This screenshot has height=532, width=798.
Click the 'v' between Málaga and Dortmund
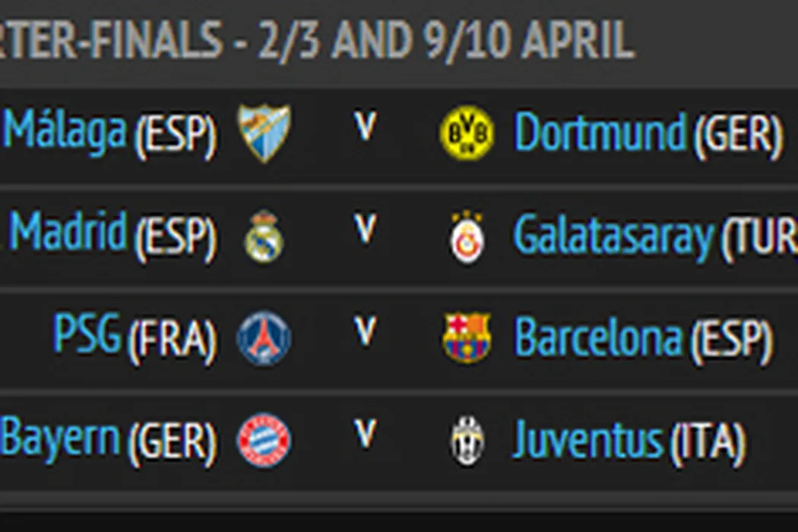pyautogui.click(x=366, y=128)
